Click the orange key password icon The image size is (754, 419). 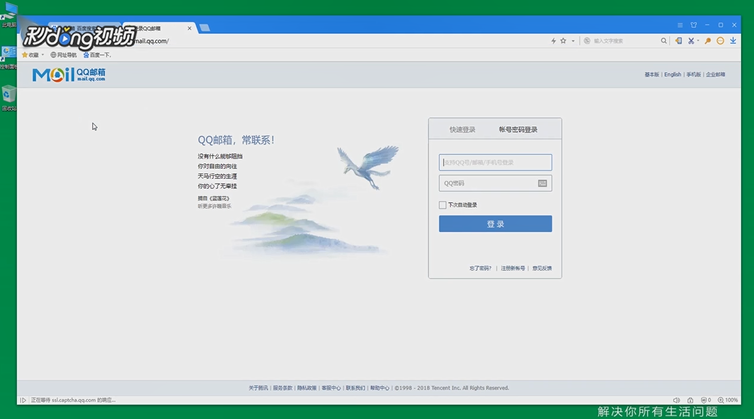(x=708, y=41)
